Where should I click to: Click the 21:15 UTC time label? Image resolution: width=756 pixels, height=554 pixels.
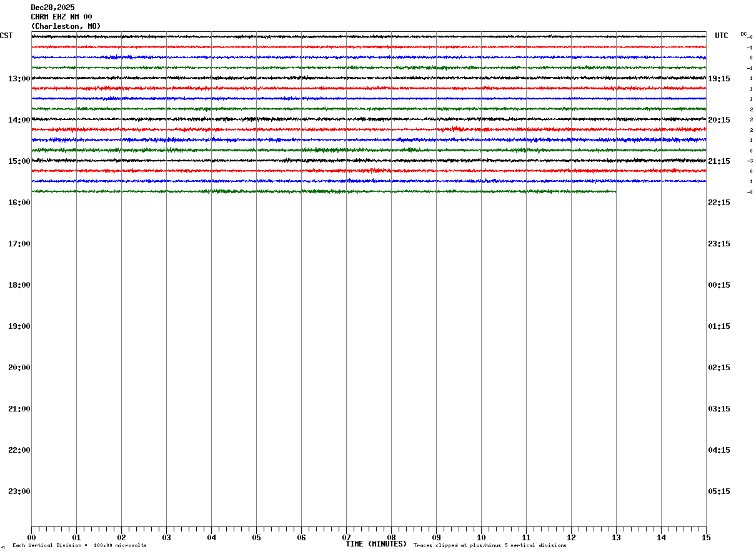[x=719, y=161]
